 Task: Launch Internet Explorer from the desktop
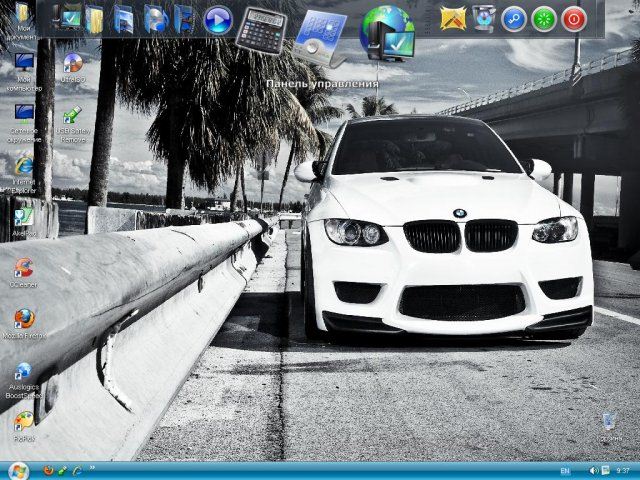[24, 173]
